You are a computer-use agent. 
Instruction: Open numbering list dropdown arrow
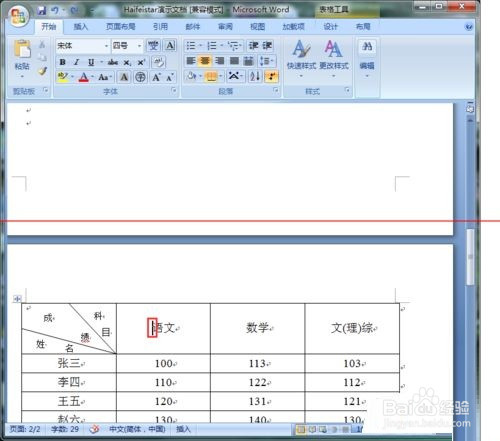click(221, 46)
